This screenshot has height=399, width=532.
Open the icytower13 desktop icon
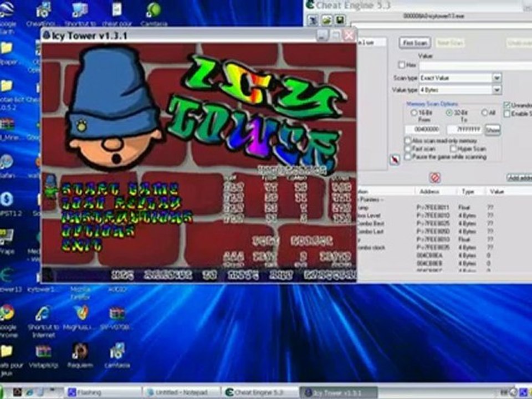click(x=6, y=275)
